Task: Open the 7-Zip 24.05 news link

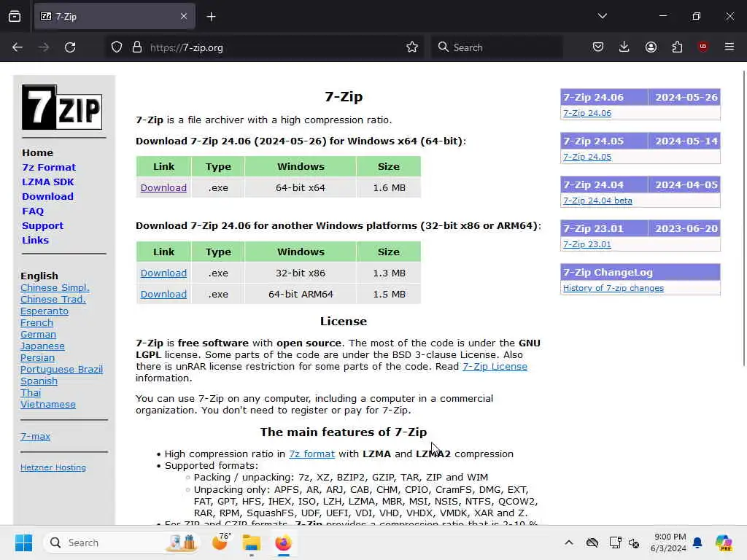Action: click(x=587, y=157)
